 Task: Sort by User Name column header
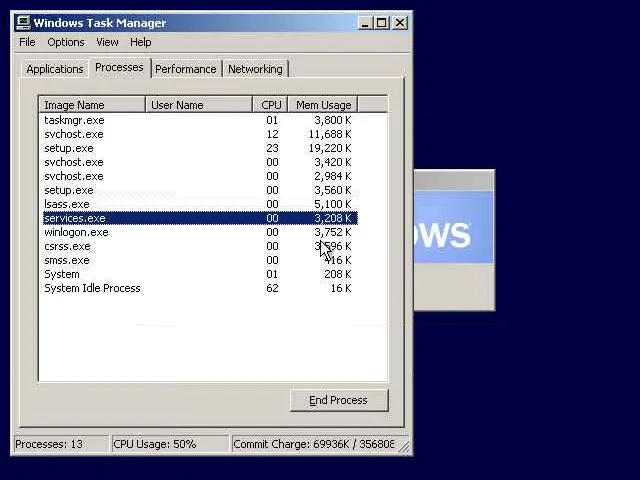(199, 105)
